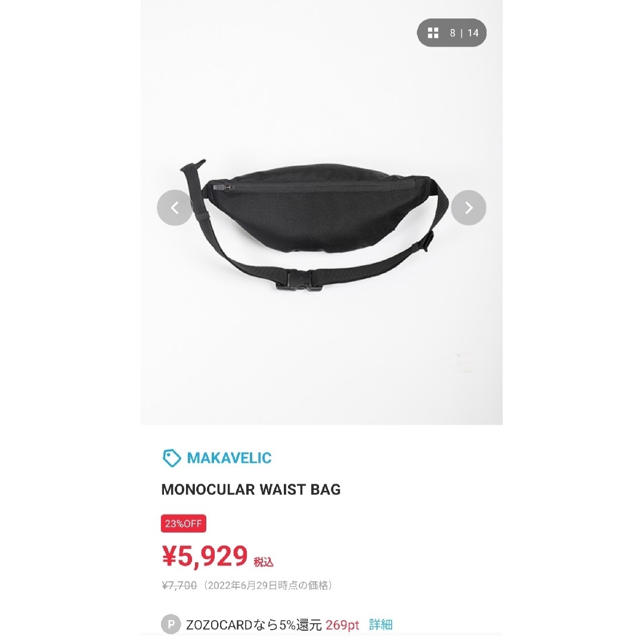Open the MAKAVELIC brand page
The image size is (644, 644).
[x=229, y=458]
